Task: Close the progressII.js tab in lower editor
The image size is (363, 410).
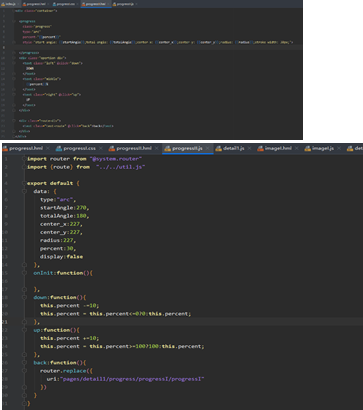Action: [207, 148]
